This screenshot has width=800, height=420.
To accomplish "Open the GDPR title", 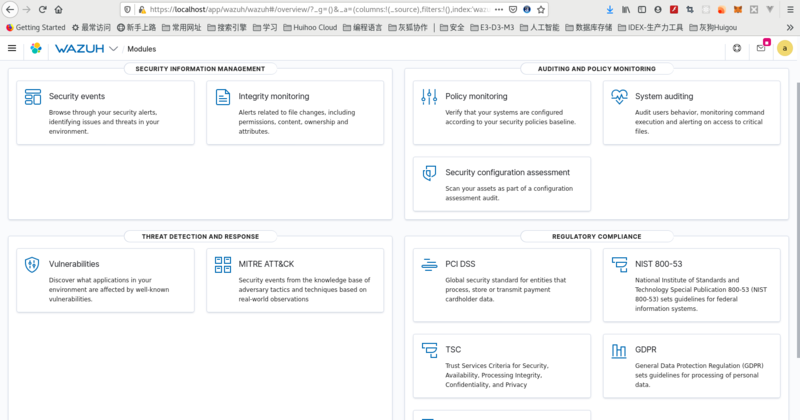I will point(645,350).
